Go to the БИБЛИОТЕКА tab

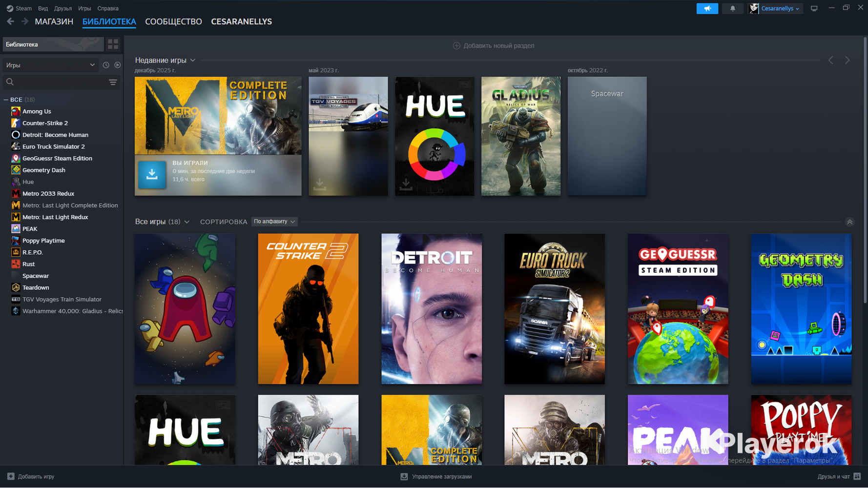tap(109, 21)
